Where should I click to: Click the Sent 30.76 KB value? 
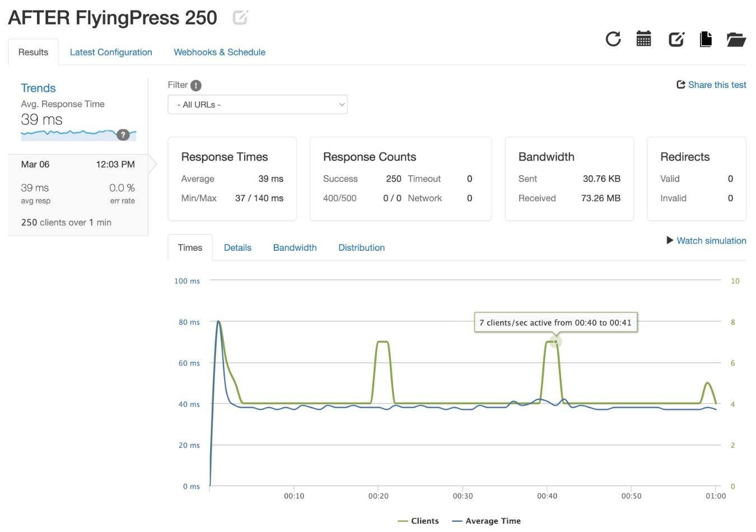click(x=601, y=179)
